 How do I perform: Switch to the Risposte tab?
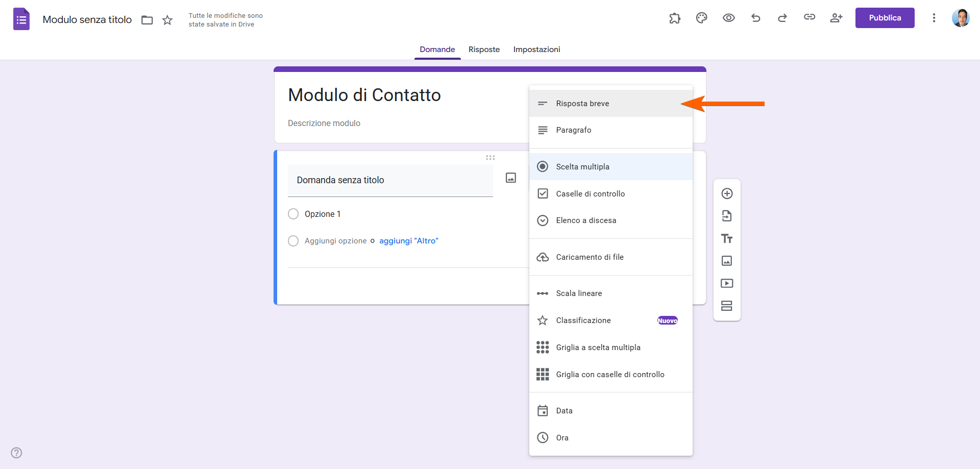click(484, 50)
